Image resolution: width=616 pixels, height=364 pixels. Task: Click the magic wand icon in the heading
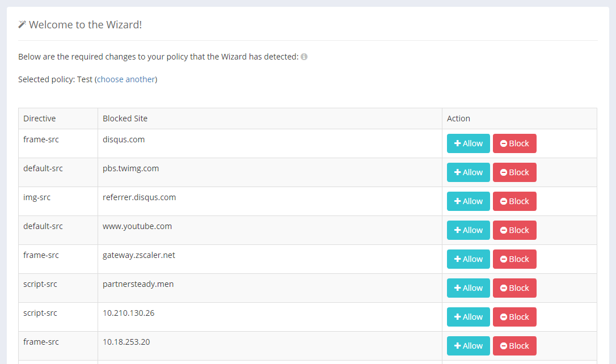22,24
